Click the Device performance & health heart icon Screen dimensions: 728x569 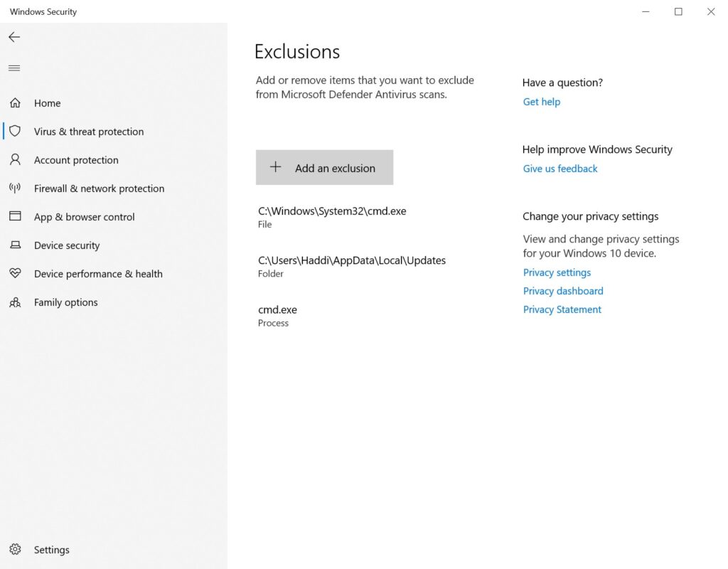click(x=15, y=274)
